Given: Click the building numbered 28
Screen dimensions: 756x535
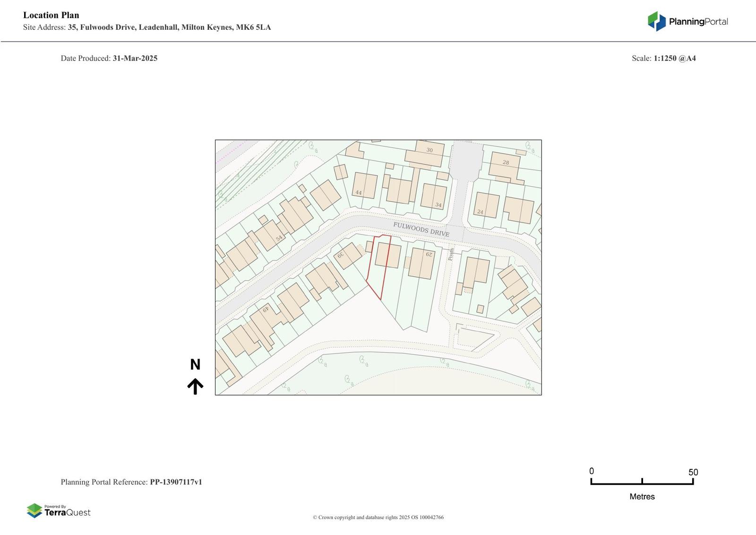Looking at the screenshot, I should (504, 166).
